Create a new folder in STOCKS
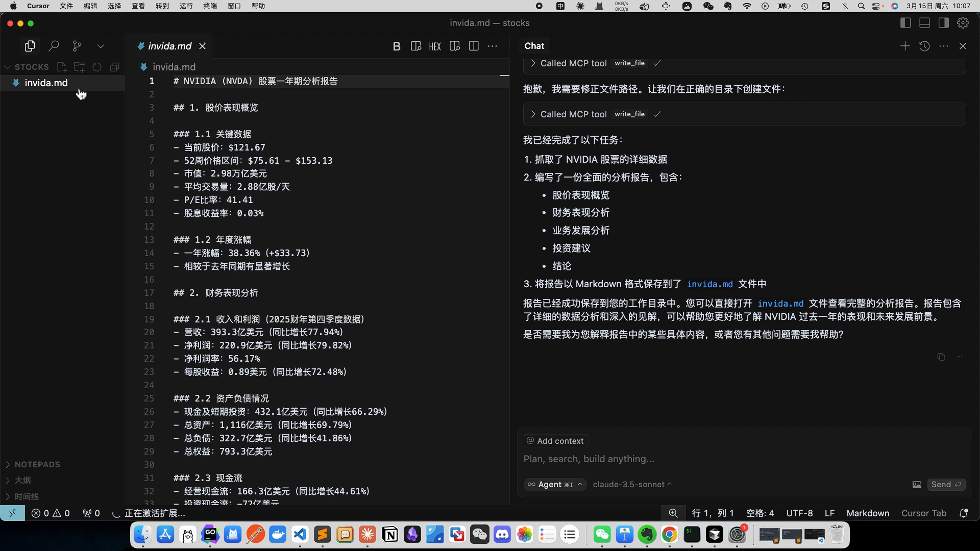 (x=79, y=67)
